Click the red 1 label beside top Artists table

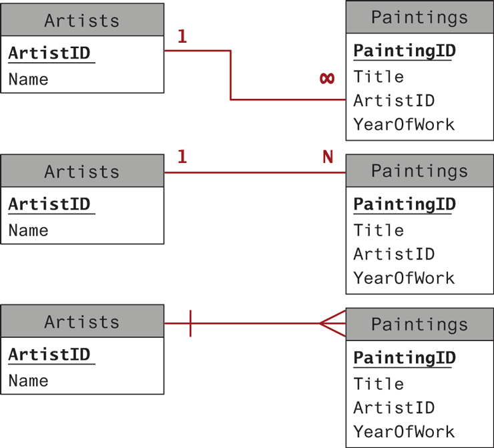[182, 37]
